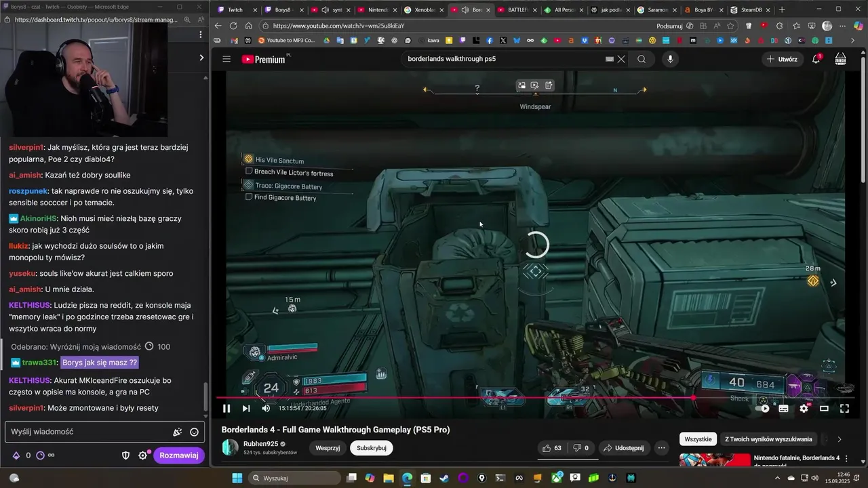
Task: Switch to the Xenoblade browser tab
Action: click(x=422, y=9)
